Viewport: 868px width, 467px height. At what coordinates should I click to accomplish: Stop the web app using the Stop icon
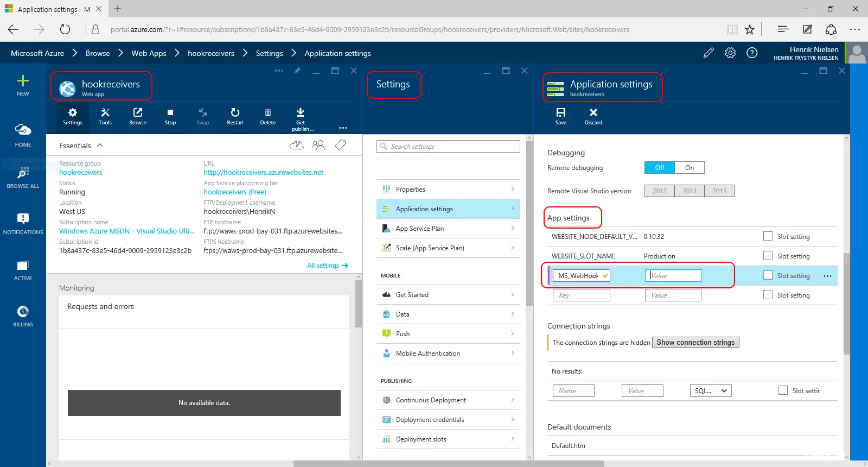pyautogui.click(x=170, y=116)
